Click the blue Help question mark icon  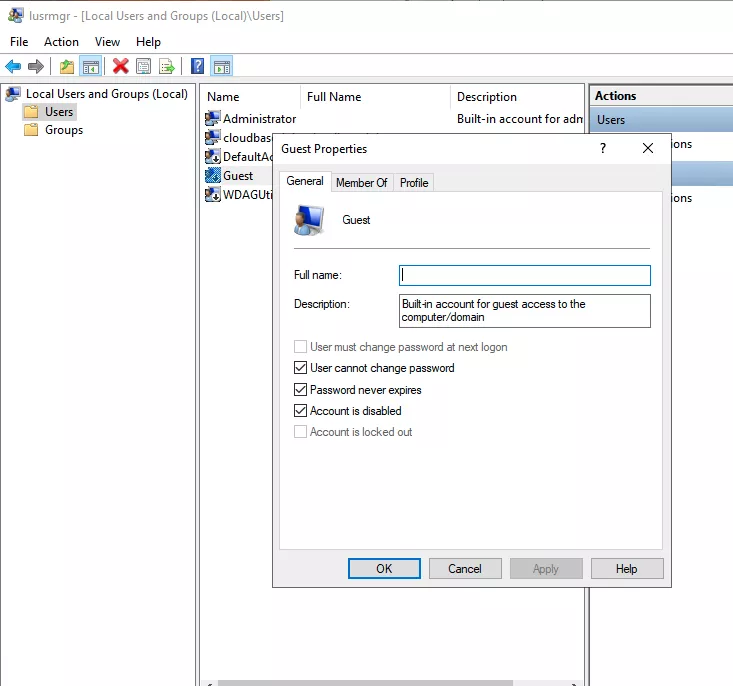198,67
